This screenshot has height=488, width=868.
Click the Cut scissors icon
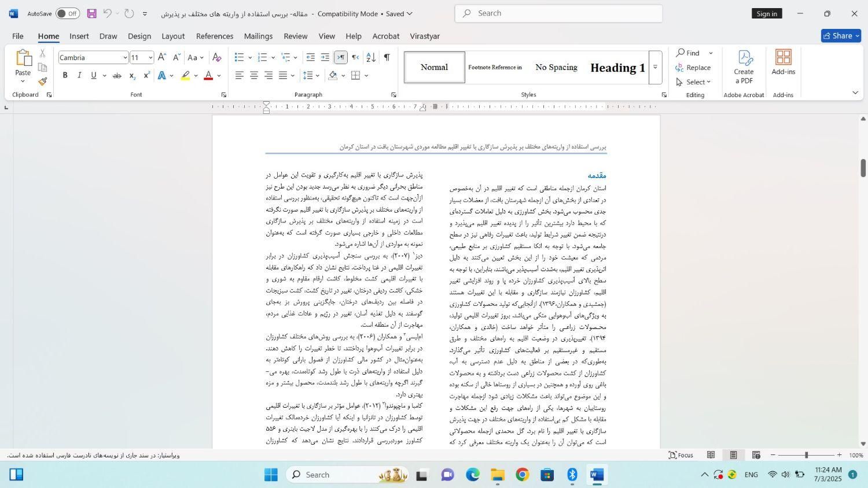tap(43, 53)
